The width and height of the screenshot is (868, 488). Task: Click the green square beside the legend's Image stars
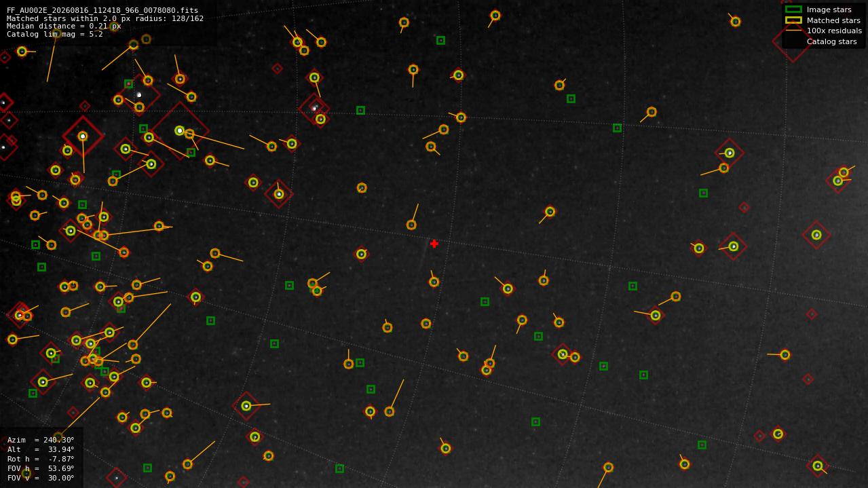pyautogui.click(x=793, y=10)
